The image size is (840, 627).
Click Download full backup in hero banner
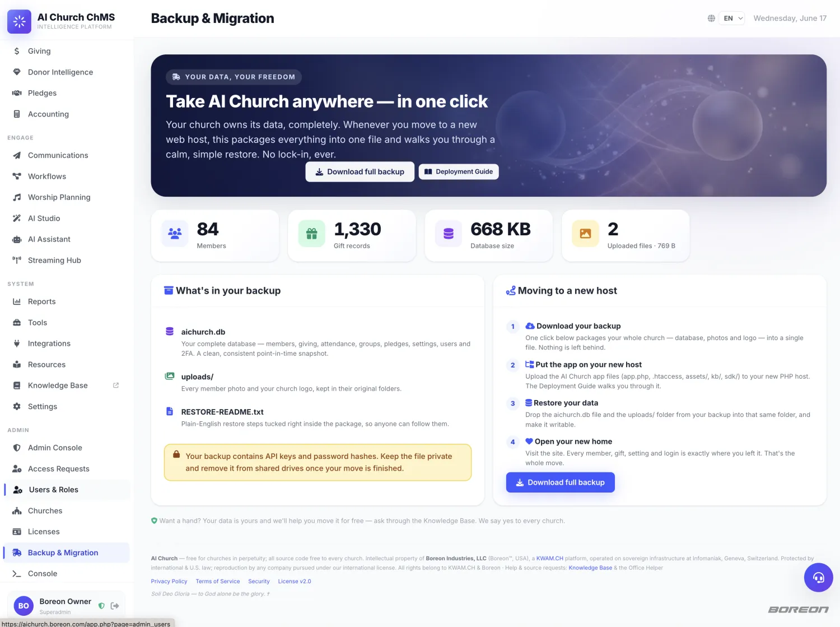360,172
